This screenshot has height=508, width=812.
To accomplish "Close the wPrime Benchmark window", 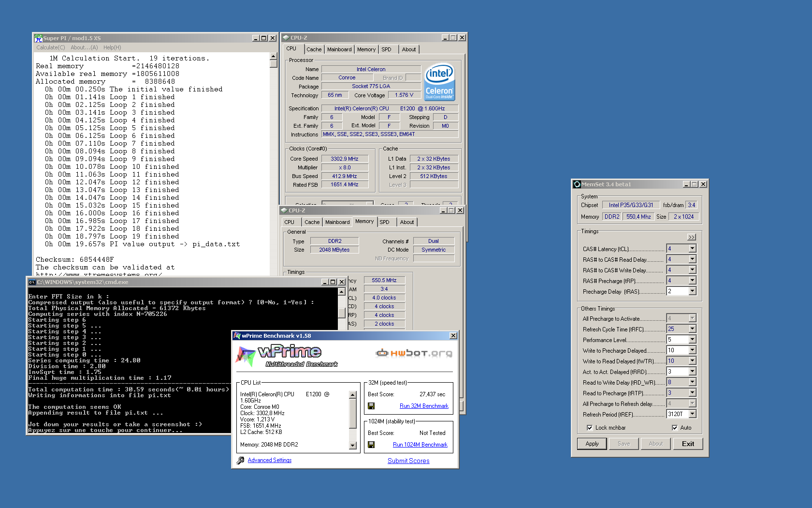I will (x=453, y=336).
